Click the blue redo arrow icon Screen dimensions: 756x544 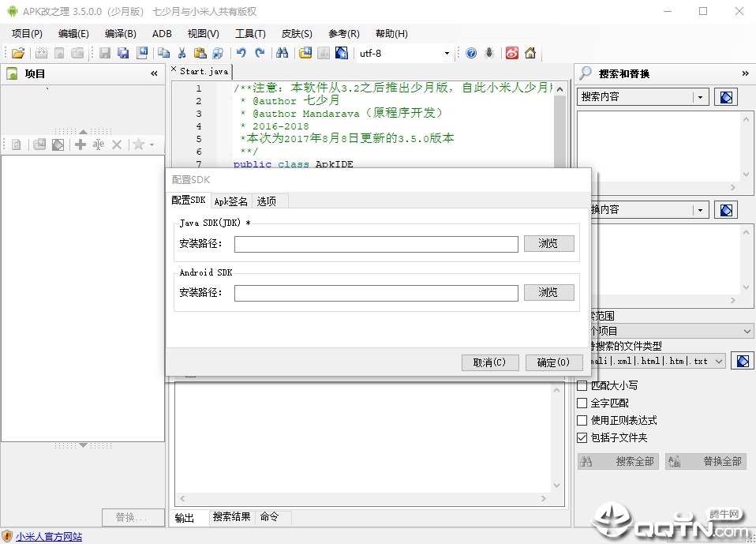click(x=260, y=53)
